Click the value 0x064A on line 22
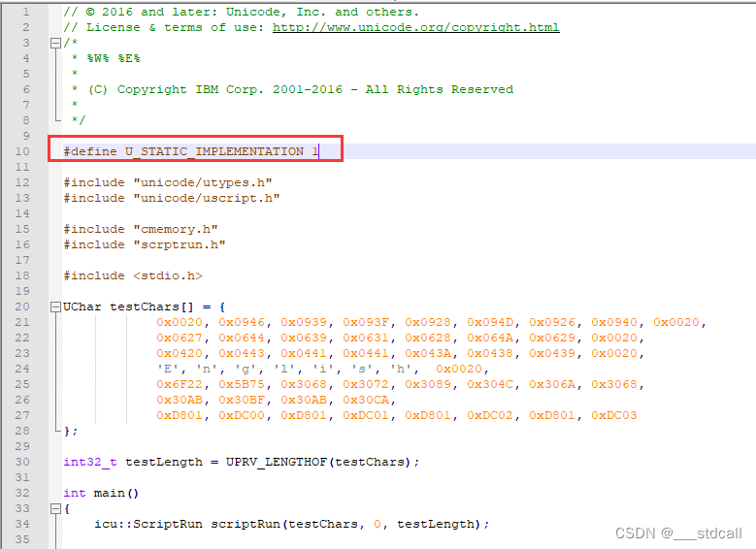The width and height of the screenshot is (756, 549). pyautogui.click(x=490, y=338)
